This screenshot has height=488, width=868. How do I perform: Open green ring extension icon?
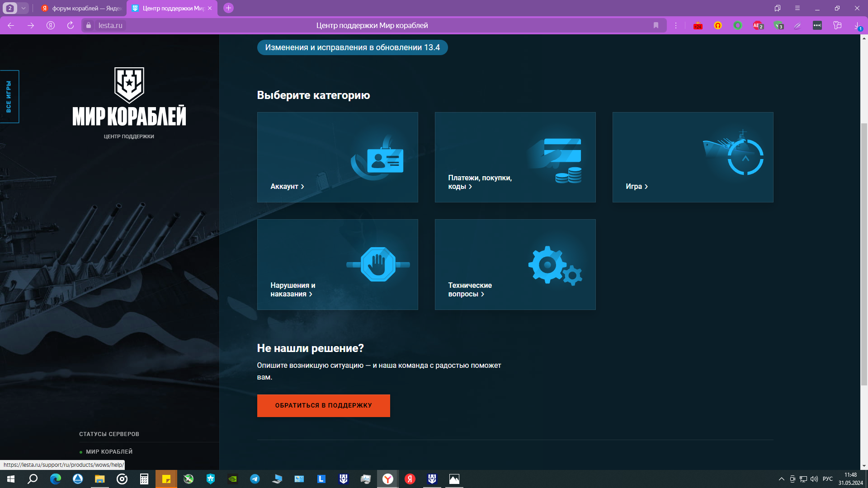click(738, 25)
